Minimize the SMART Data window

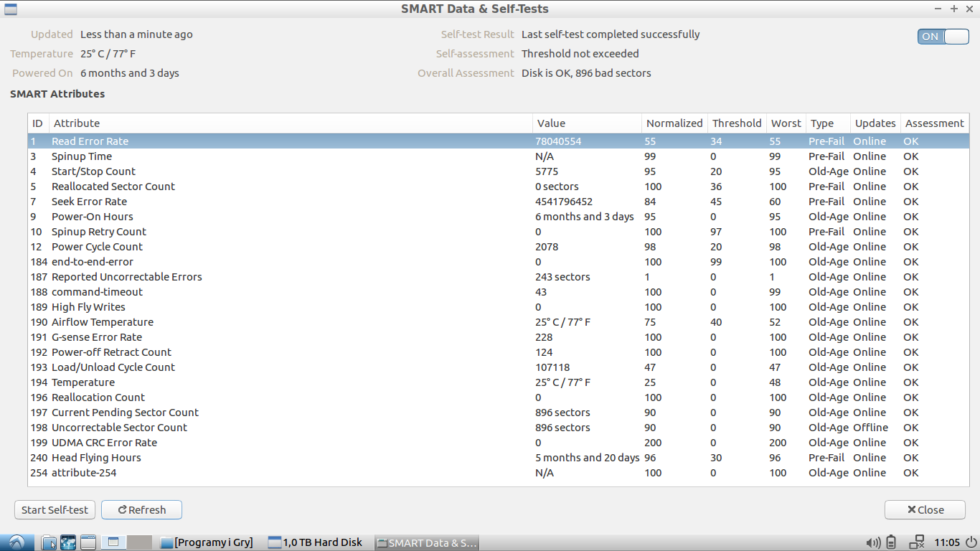coord(938,9)
